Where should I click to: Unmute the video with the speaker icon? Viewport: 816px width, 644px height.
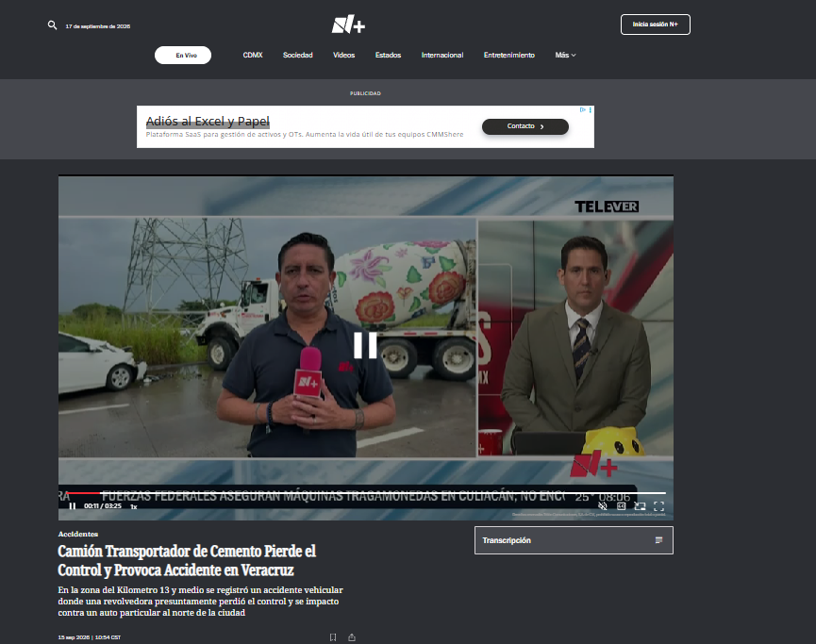coord(603,505)
